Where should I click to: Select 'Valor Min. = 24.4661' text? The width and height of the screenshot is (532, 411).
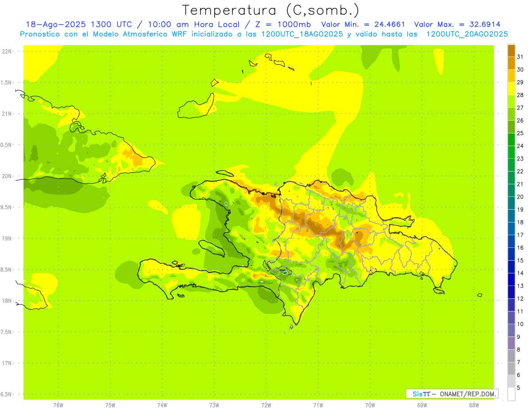point(363,24)
